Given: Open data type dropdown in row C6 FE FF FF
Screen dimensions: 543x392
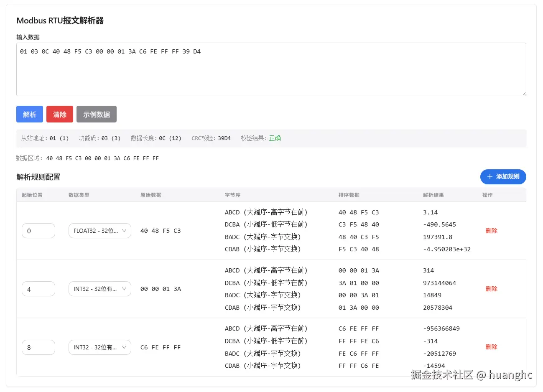Looking at the screenshot, I should click(x=100, y=347).
